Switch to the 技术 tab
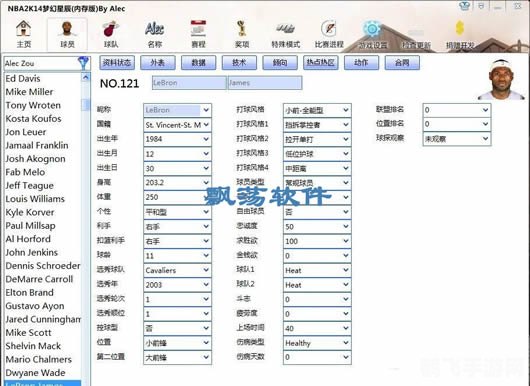The width and height of the screenshot is (530, 386). point(239,63)
